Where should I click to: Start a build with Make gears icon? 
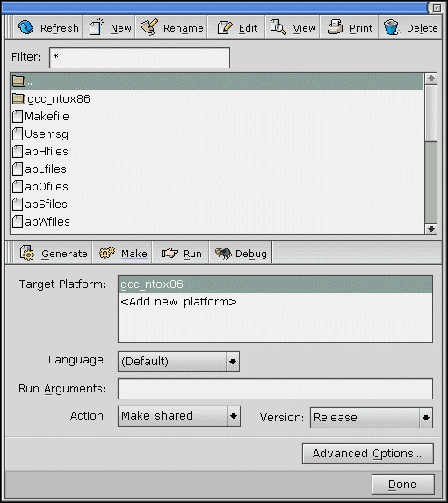[x=107, y=253]
